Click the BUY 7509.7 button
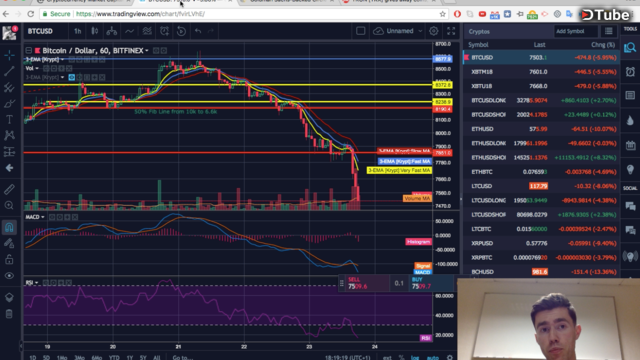The width and height of the screenshot is (640, 360). pos(431,283)
